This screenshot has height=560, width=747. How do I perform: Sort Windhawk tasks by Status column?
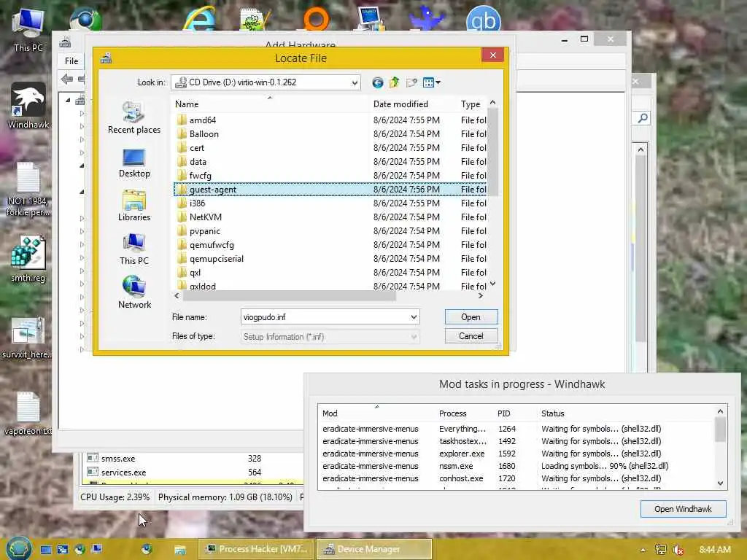click(x=626, y=413)
